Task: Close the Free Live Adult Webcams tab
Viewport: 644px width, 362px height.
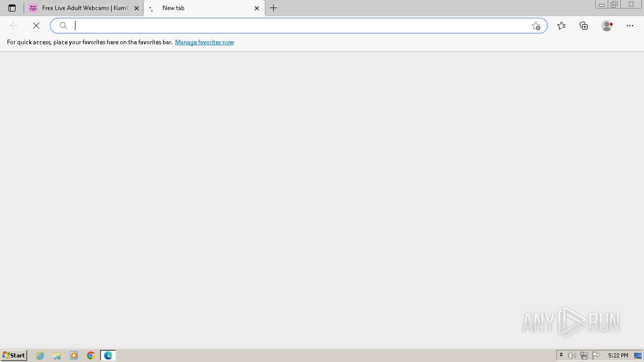Action: point(136,8)
